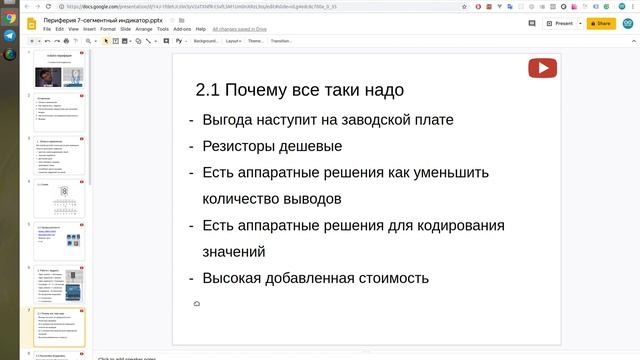640x360 pixels.
Task: Add a comment from toolbar
Action: 166,41
